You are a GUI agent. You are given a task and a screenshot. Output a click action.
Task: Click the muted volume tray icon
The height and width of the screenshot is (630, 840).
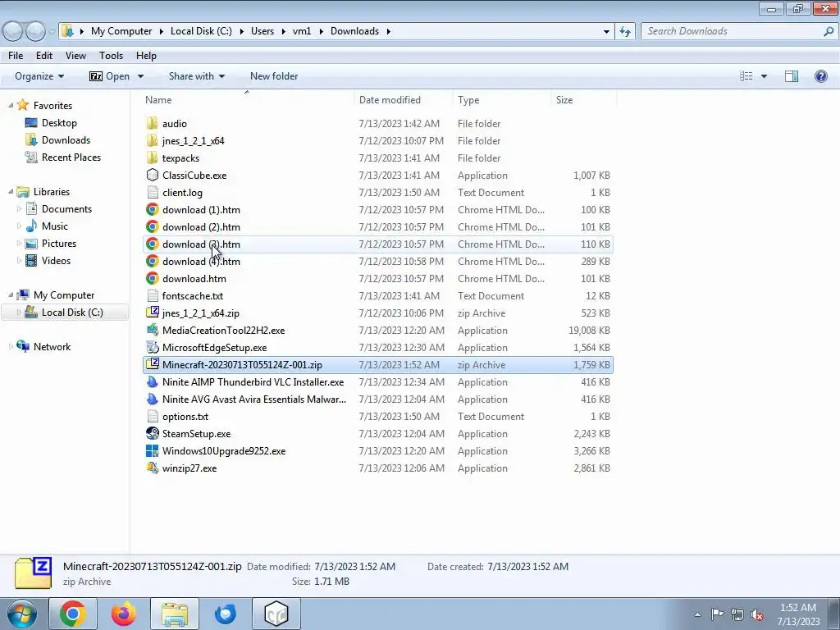[757, 614]
